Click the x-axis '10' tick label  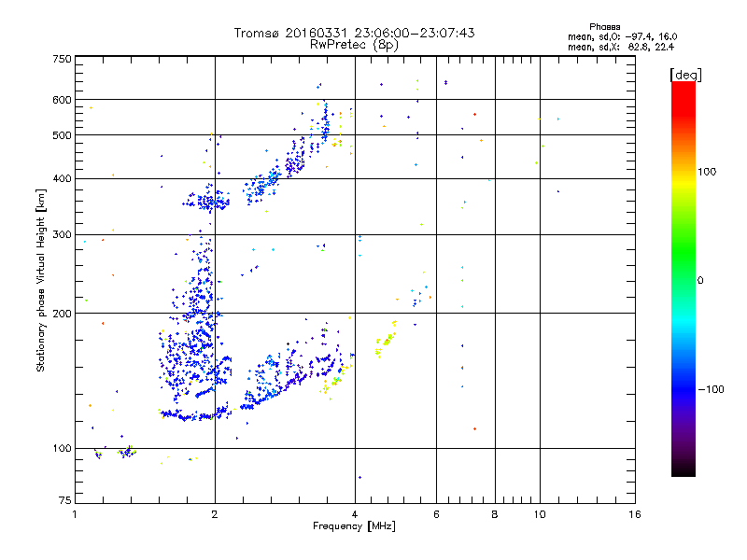[x=540, y=514]
